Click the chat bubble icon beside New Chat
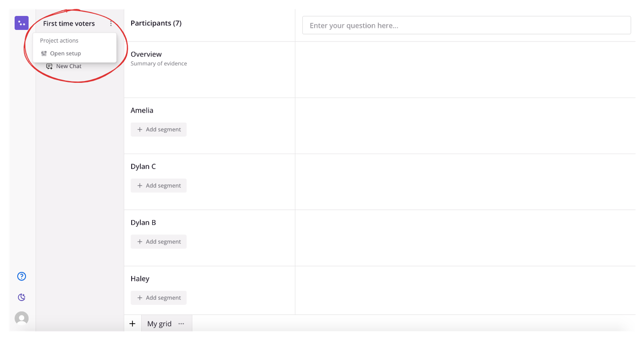Image resolution: width=644 pixels, height=340 pixels. (49, 66)
